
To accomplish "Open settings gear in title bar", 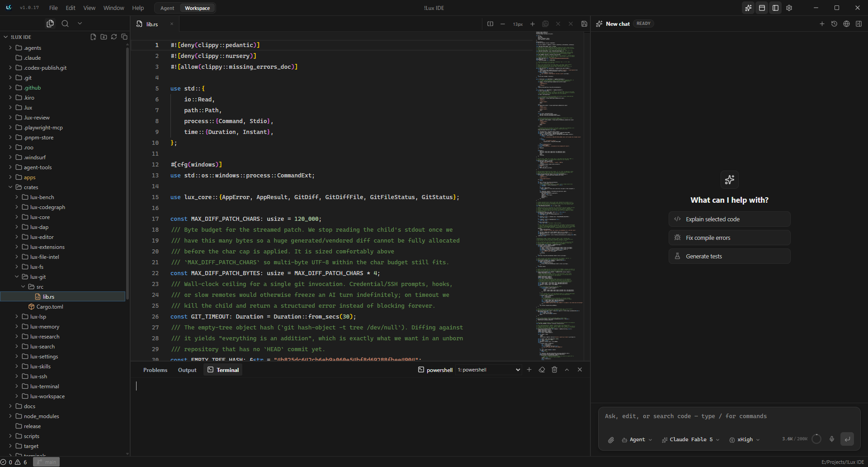I will 789,8.
